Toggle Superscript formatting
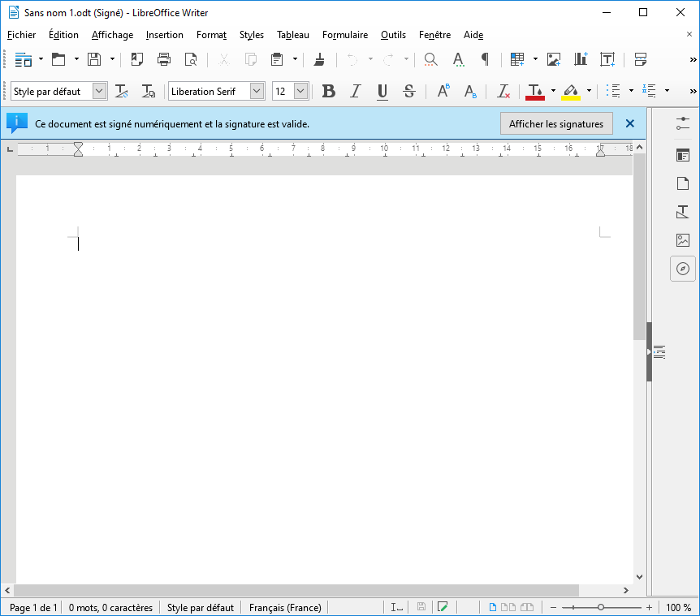The width and height of the screenshot is (700, 616). tap(443, 91)
